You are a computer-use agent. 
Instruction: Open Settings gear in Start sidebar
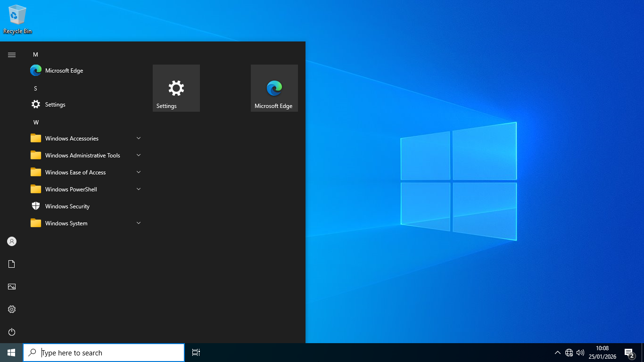(12, 310)
